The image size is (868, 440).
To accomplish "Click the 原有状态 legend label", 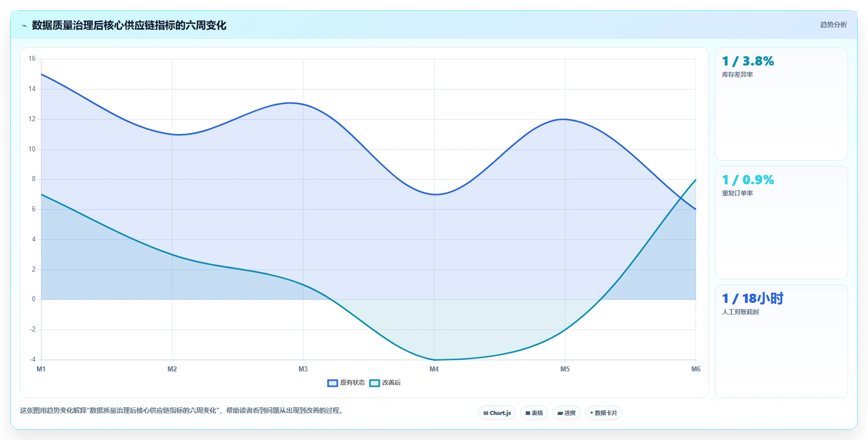I will (353, 383).
